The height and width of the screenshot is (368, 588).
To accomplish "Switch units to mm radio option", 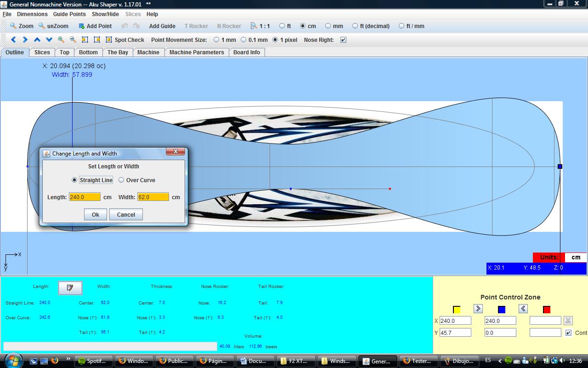I will pos(328,26).
